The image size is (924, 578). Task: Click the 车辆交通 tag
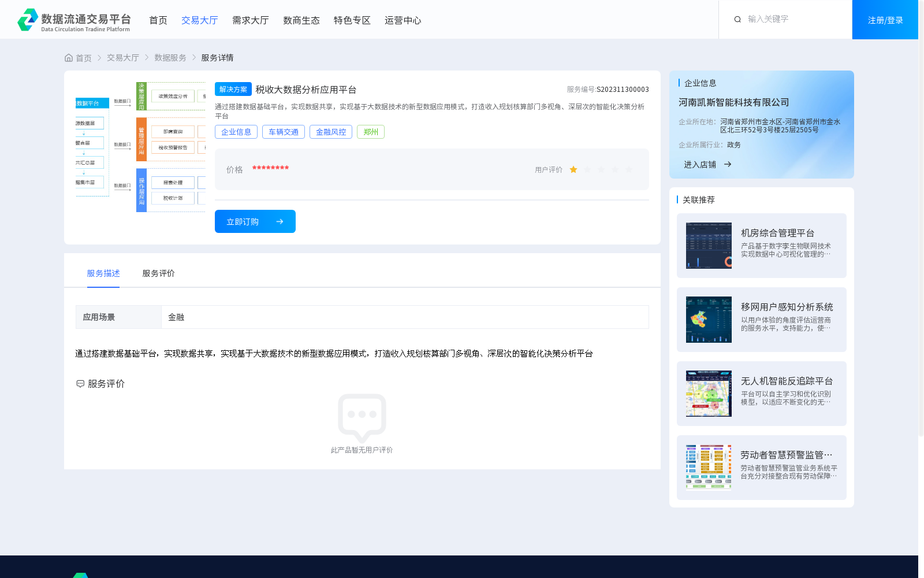284,132
